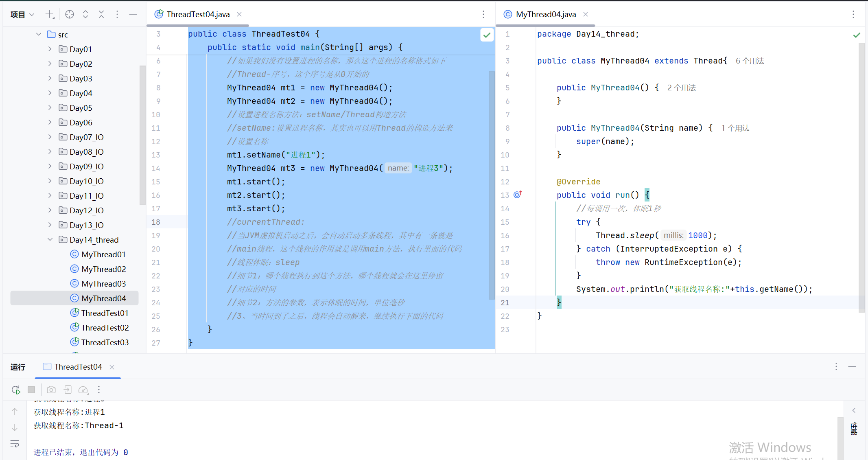Click the '2 个用法' usages hint
Viewport: 868px width, 460px height.
682,88
